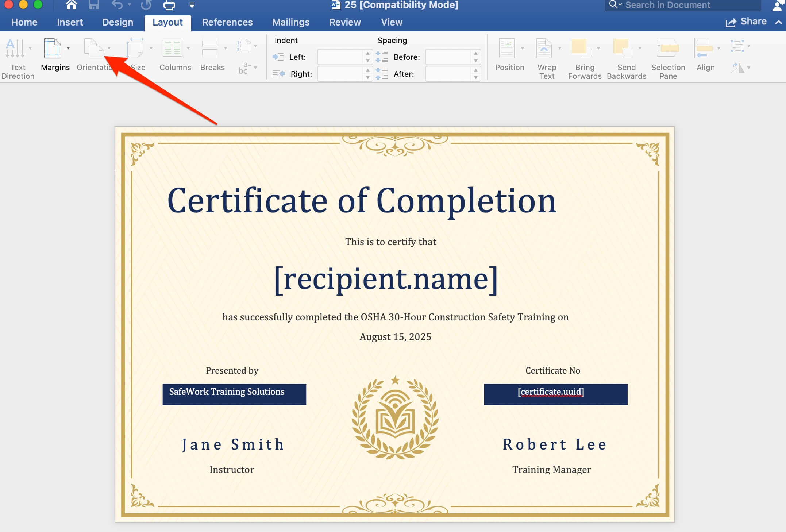Image resolution: width=786 pixels, height=532 pixels.
Task: Click the Position icon
Action: 506,48
